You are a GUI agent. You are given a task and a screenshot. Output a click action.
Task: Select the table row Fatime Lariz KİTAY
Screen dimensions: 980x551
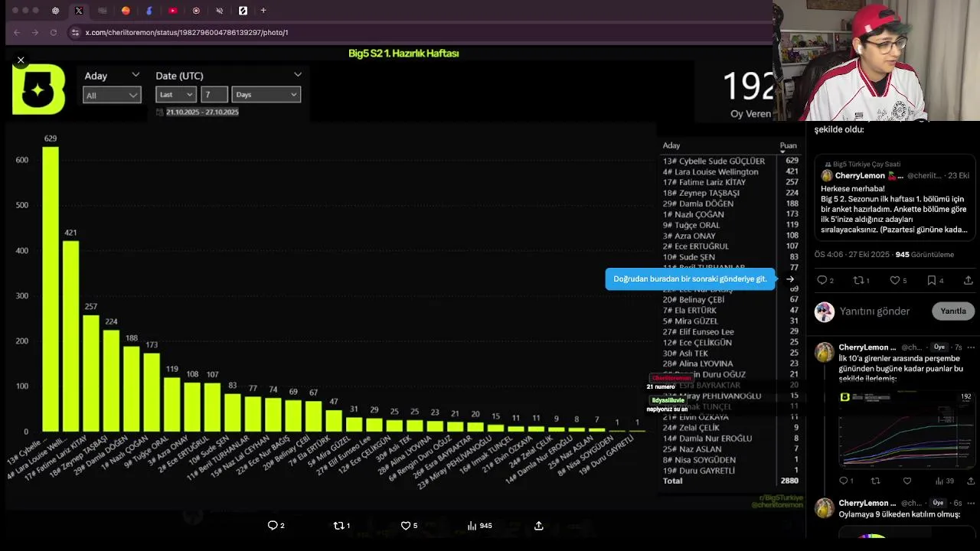(730, 182)
